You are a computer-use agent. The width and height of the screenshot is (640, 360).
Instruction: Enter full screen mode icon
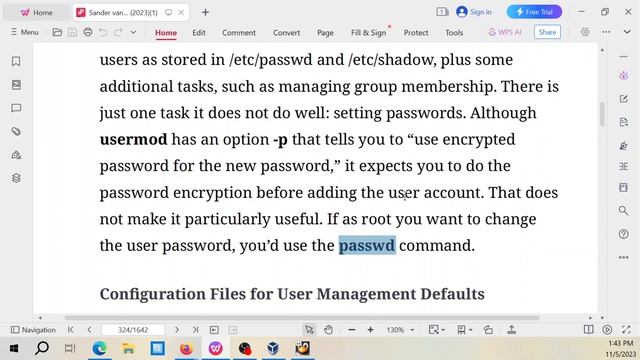pos(627,330)
